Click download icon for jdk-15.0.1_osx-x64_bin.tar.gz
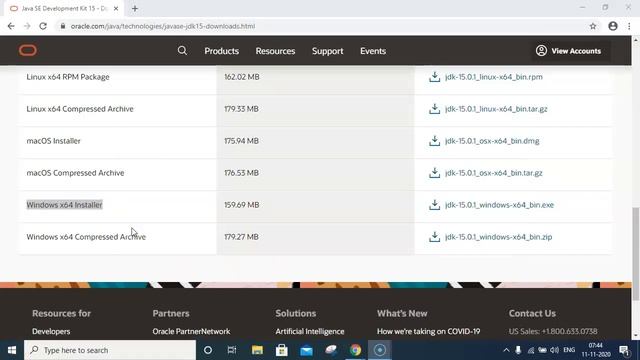The height and width of the screenshot is (360, 640). pyautogui.click(x=434, y=173)
